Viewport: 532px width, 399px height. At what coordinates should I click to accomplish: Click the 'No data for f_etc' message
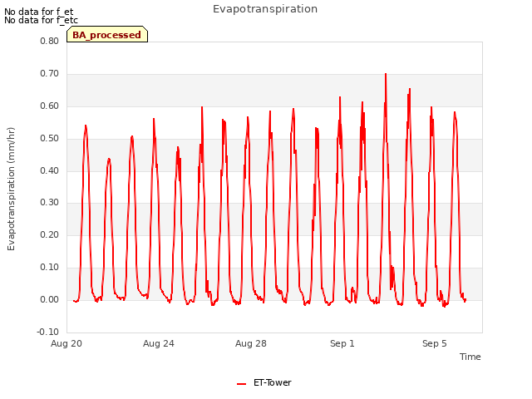point(41,20)
